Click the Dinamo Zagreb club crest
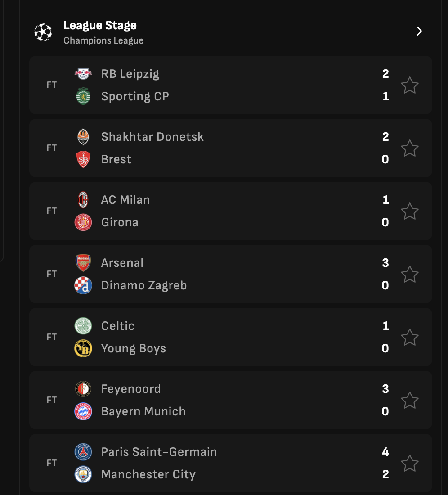 click(x=83, y=285)
